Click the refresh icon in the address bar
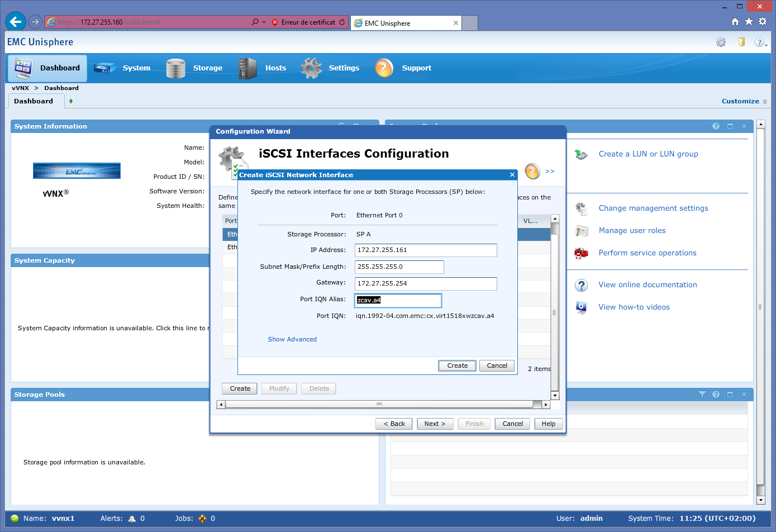The width and height of the screenshot is (776, 532). pyautogui.click(x=342, y=22)
